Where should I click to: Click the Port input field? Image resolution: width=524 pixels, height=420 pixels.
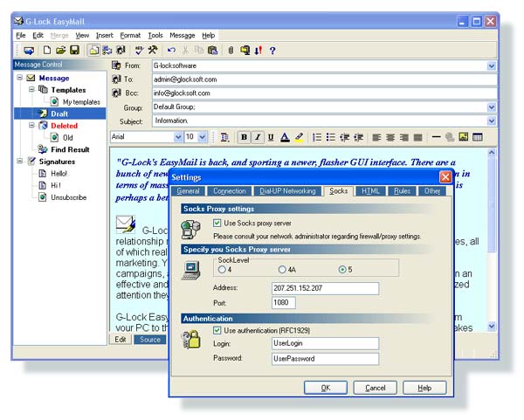pyautogui.click(x=283, y=303)
